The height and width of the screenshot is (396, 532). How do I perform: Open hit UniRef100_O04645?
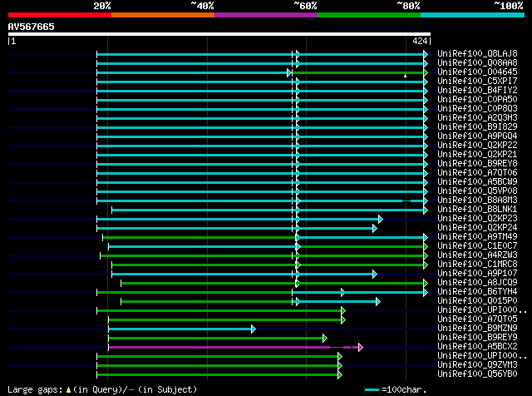477,72
